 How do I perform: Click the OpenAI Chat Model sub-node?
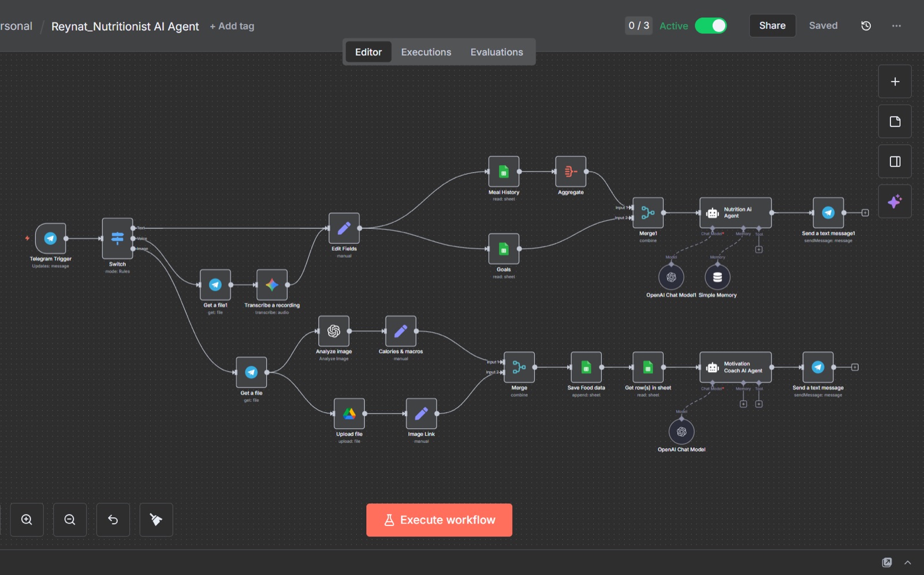point(681,432)
